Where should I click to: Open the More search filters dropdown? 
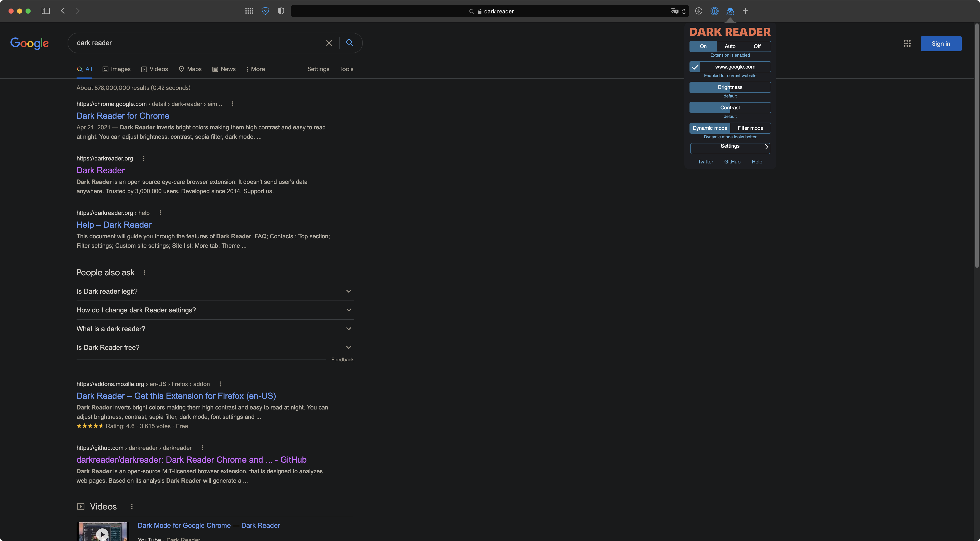click(255, 69)
